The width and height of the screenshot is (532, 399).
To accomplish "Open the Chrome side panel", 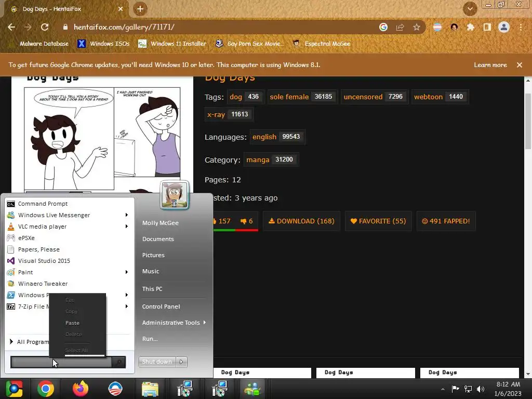I will coord(487,27).
